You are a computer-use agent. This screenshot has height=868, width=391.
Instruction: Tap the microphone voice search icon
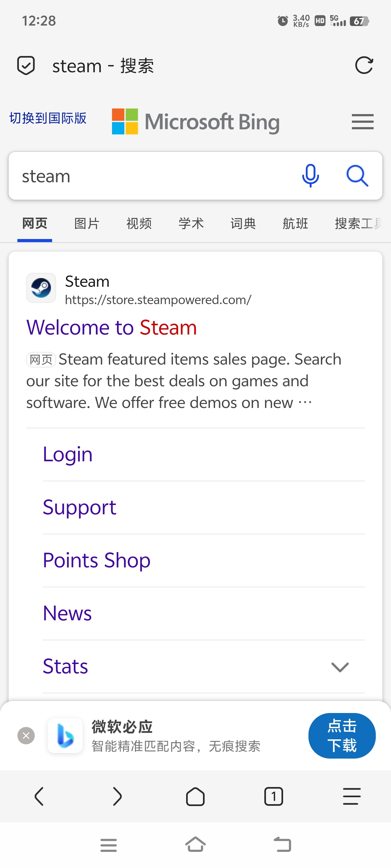click(310, 175)
